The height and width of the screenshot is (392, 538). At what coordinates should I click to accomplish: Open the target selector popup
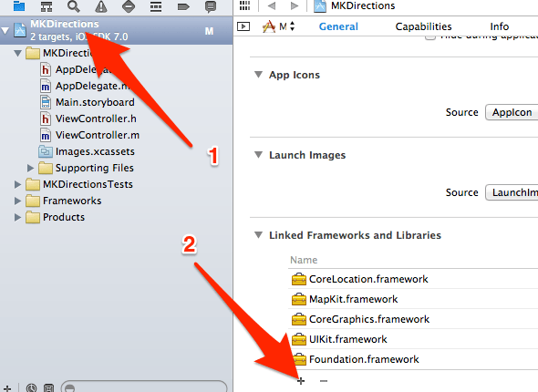coord(278,26)
